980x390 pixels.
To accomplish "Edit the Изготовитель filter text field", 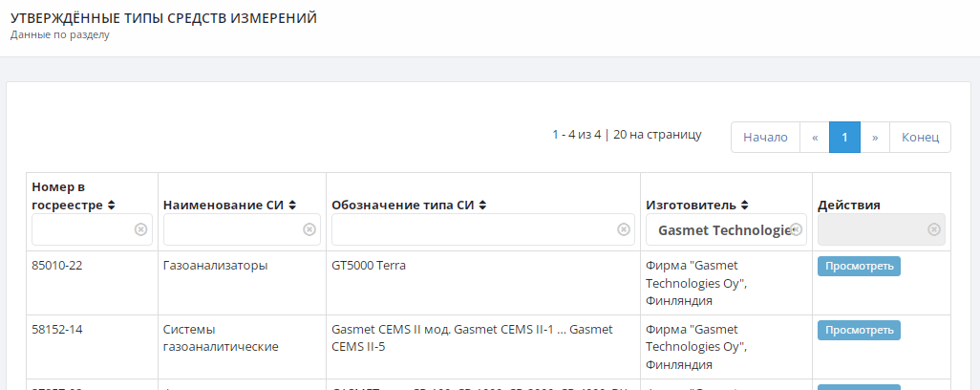I will pyautogui.click(x=721, y=230).
